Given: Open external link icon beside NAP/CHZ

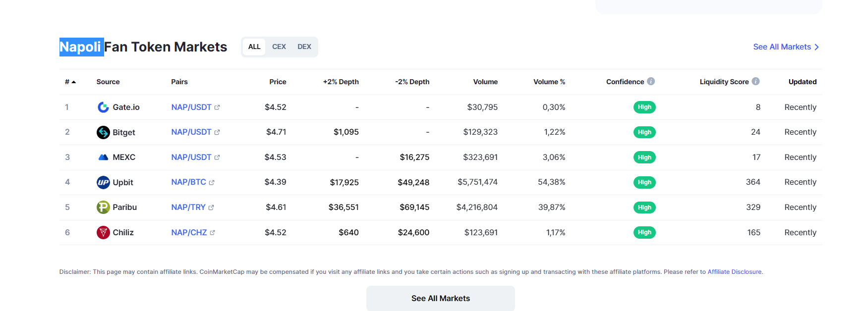Looking at the screenshot, I should point(212,232).
